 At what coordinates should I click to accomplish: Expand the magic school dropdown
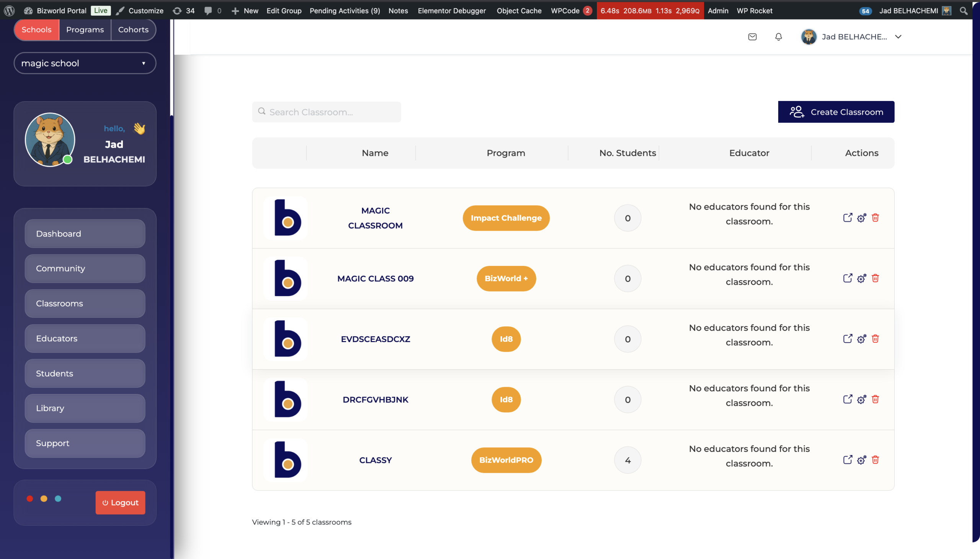click(x=85, y=64)
